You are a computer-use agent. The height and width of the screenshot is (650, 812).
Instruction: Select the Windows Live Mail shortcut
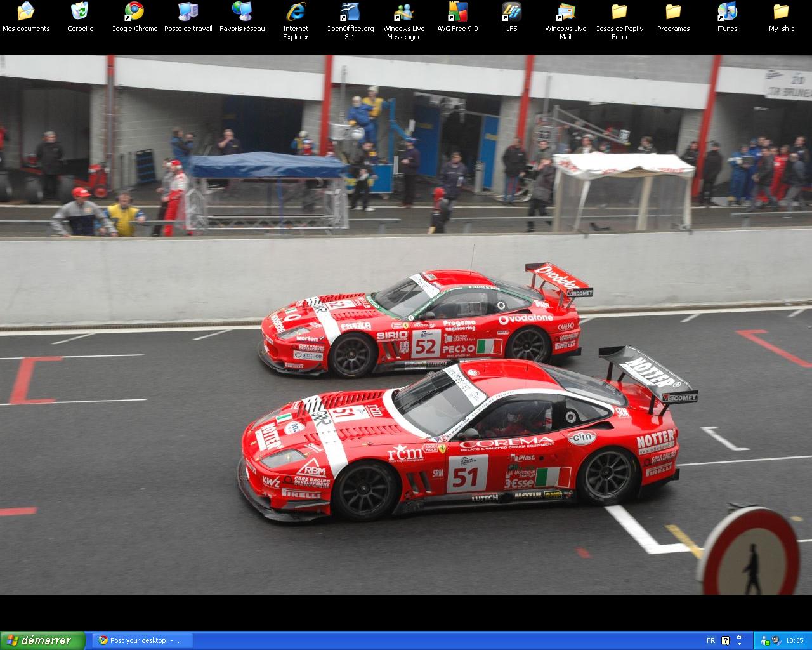click(x=565, y=22)
